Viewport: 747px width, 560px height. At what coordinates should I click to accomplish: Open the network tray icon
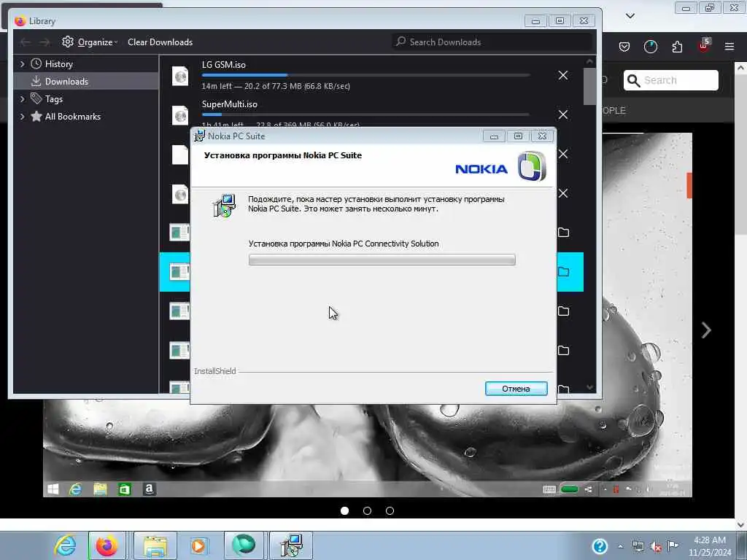(638, 547)
